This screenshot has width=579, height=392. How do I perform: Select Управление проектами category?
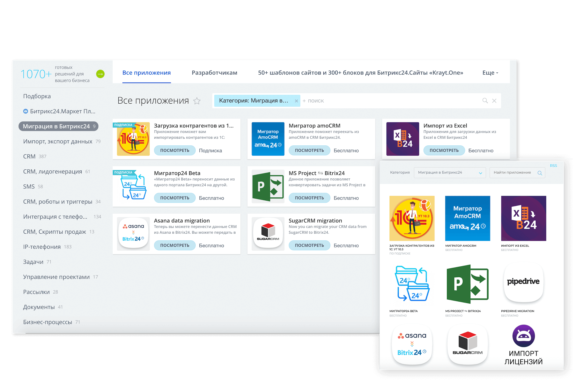click(61, 277)
